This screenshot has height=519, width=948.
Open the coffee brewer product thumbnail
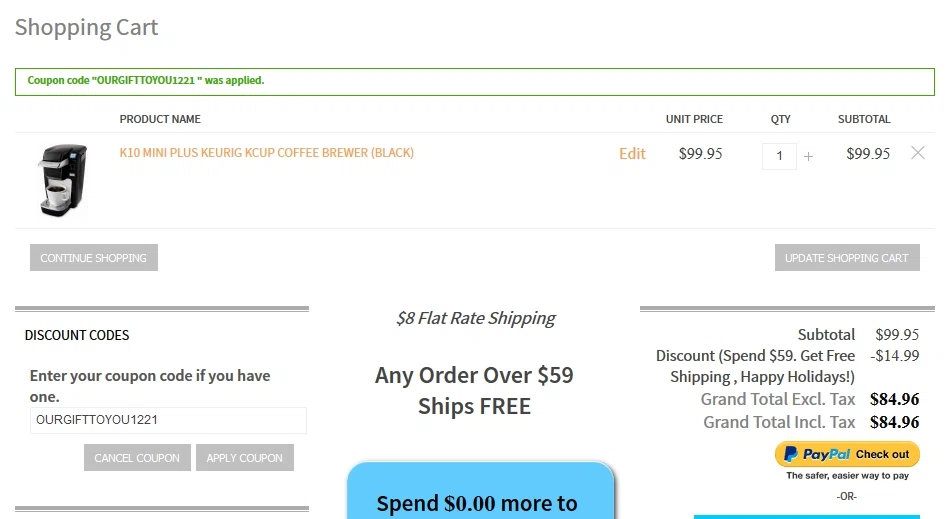(x=63, y=180)
